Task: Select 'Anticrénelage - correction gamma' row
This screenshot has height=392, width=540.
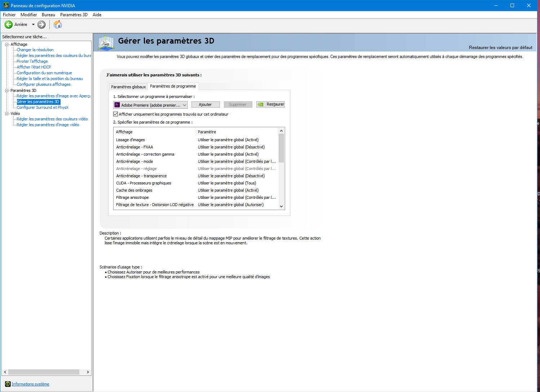Action: [x=196, y=154]
